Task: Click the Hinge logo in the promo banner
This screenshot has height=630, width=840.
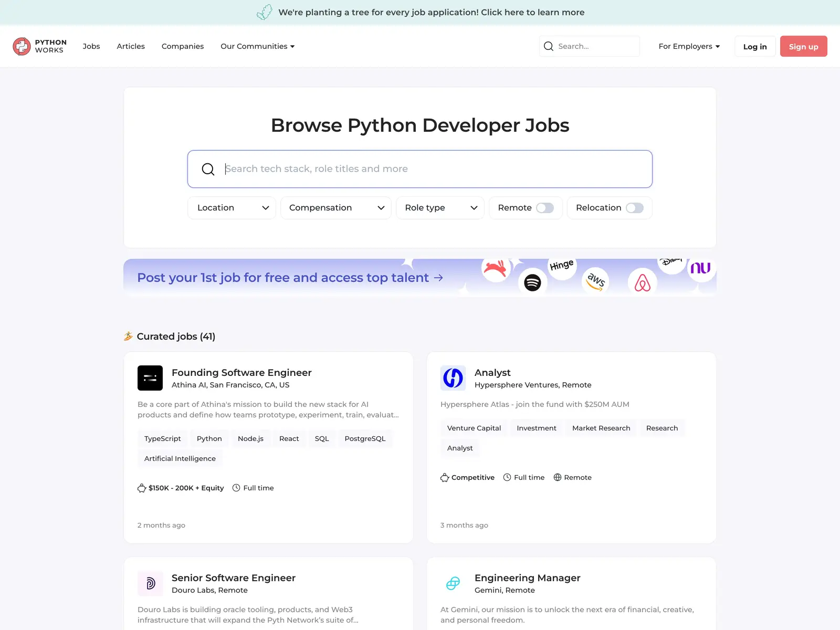Action: coord(562,265)
